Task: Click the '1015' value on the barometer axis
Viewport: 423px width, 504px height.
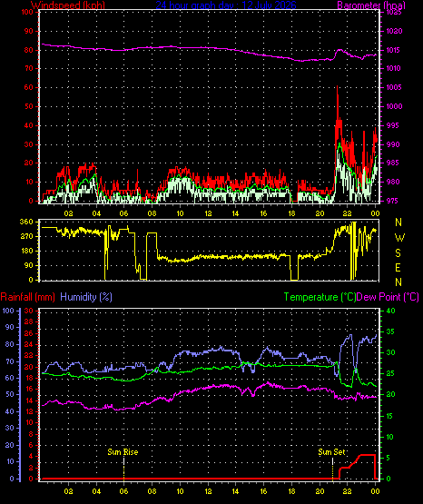Action: click(x=393, y=50)
